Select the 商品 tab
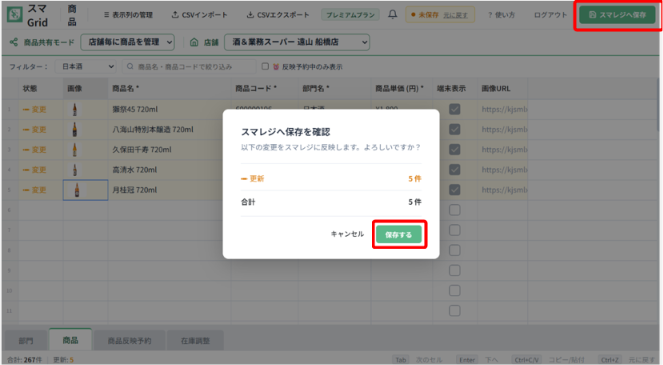Screen dimensions: 663x365 click(70, 340)
